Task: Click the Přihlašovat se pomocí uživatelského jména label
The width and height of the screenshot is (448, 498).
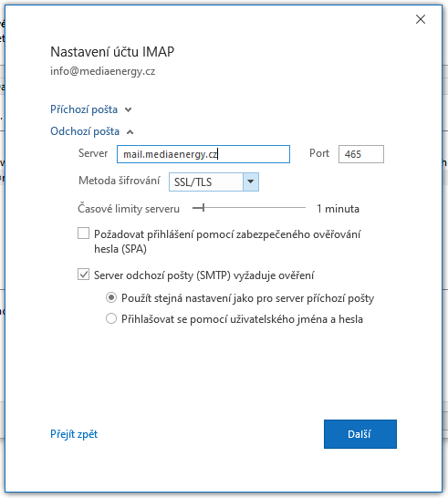Action: pos(242,319)
